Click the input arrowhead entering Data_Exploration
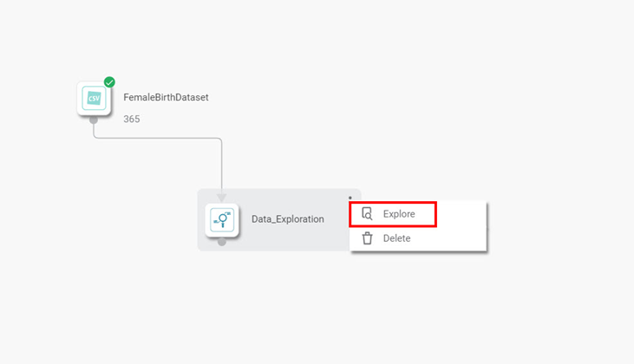 click(x=221, y=197)
